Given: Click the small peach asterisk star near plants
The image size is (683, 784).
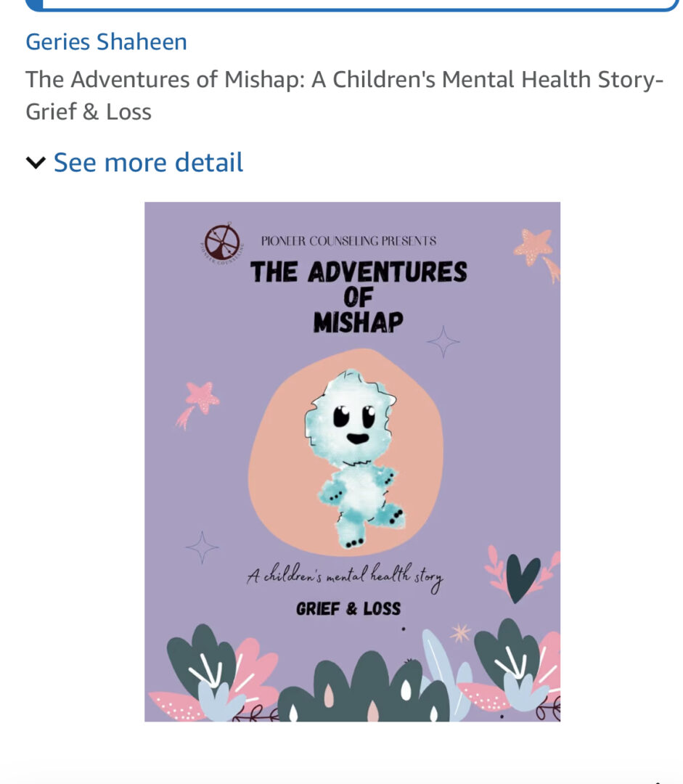Looking at the screenshot, I should point(460,633).
